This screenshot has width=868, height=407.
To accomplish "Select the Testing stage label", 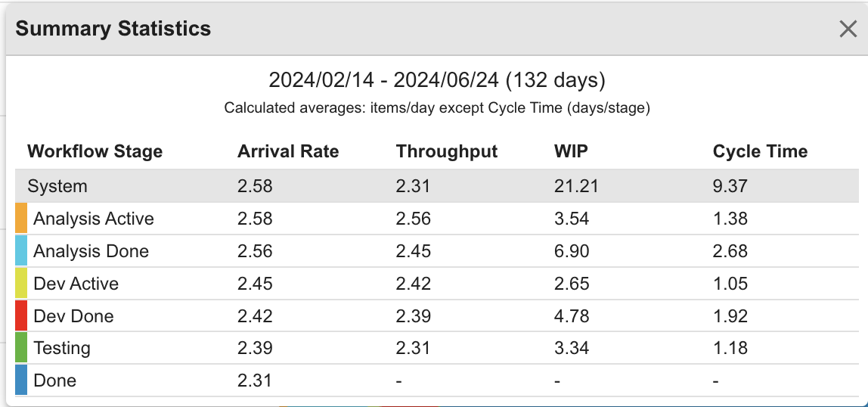I will 62,348.
